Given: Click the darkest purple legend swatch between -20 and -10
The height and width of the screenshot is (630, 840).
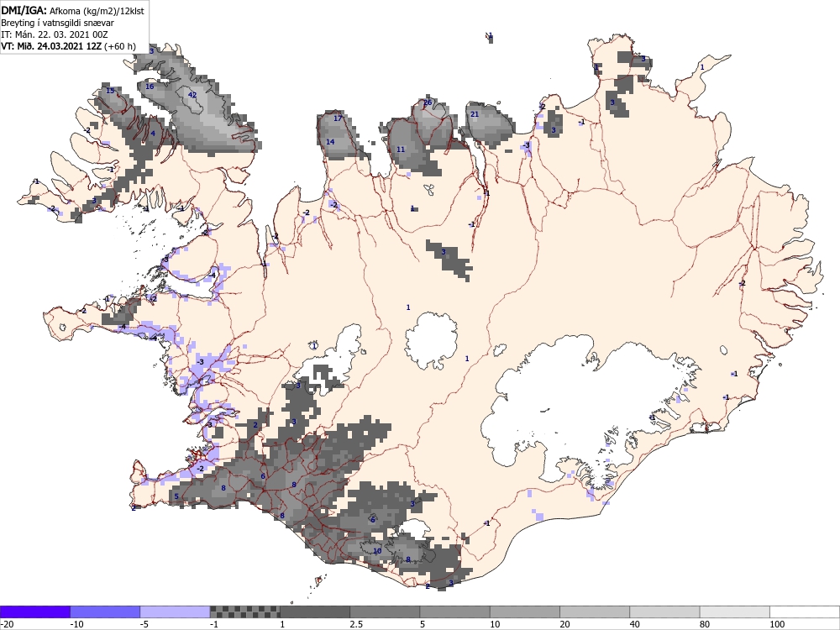Looking at the screenshot, I should (35, 612).
